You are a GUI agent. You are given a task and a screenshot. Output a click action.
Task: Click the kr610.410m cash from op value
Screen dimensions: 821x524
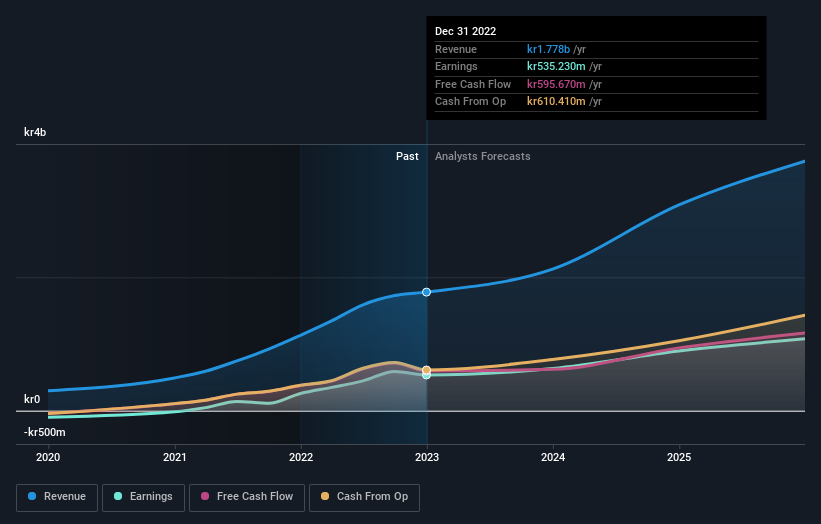556,102
